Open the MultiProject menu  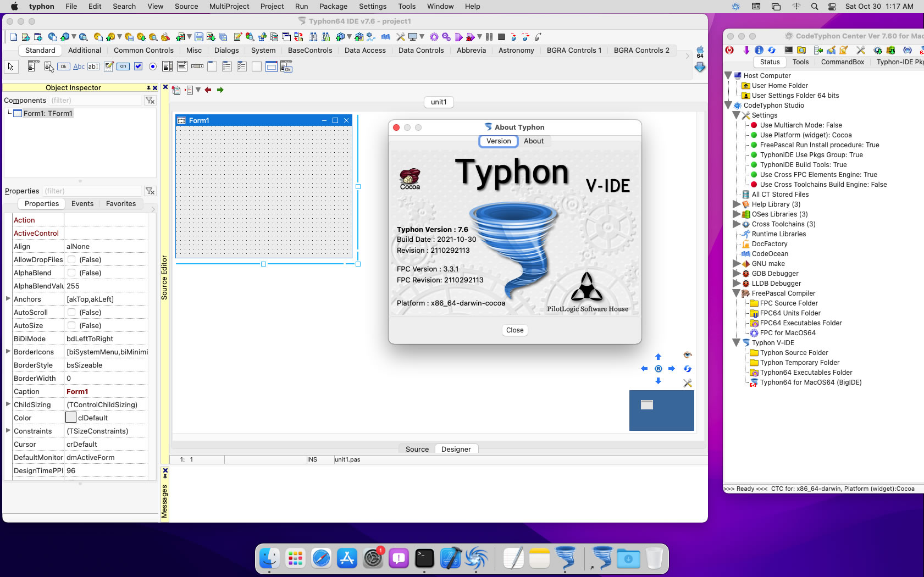(x=229, y=7)
